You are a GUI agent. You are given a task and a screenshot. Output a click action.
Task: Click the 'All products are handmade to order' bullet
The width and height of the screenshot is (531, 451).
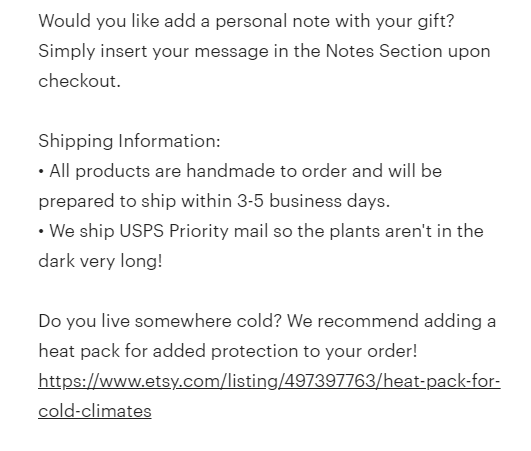point(240,171)
